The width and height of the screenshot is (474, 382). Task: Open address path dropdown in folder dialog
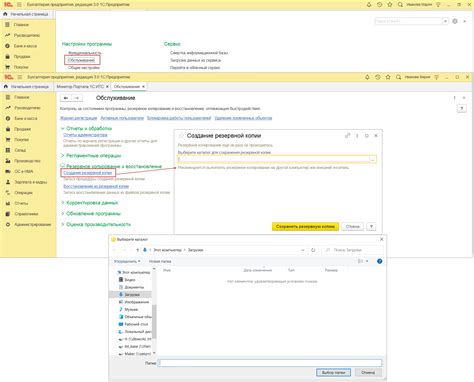303,250
